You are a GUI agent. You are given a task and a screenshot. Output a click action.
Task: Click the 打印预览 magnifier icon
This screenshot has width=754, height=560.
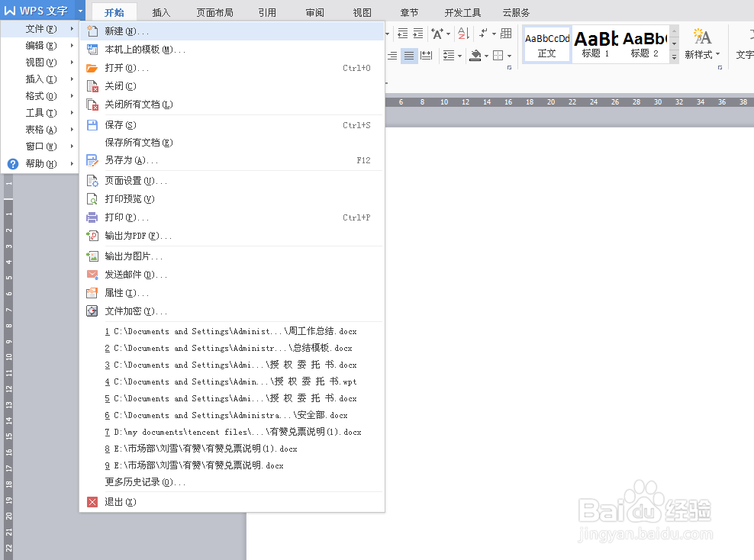[x=92, y=199]
